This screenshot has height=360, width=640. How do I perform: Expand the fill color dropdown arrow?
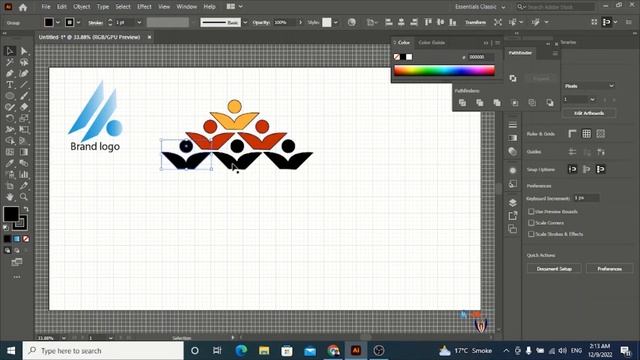(x=58, y=22)
